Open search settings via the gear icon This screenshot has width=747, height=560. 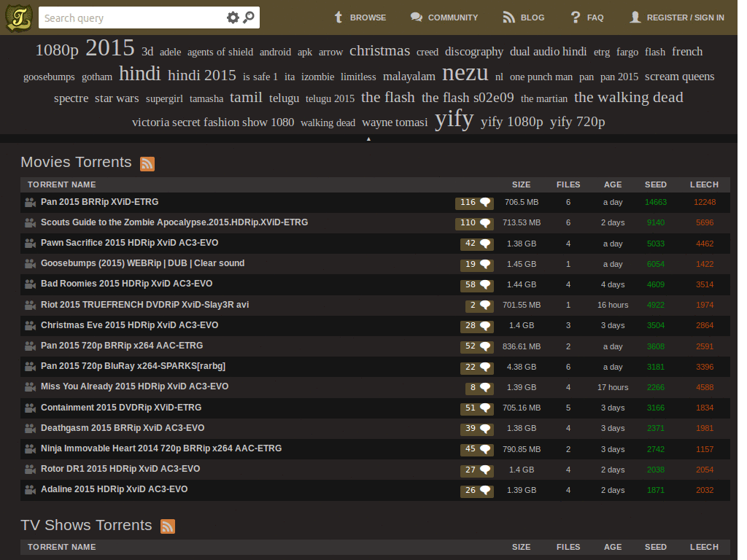click(x=233, y=17)
